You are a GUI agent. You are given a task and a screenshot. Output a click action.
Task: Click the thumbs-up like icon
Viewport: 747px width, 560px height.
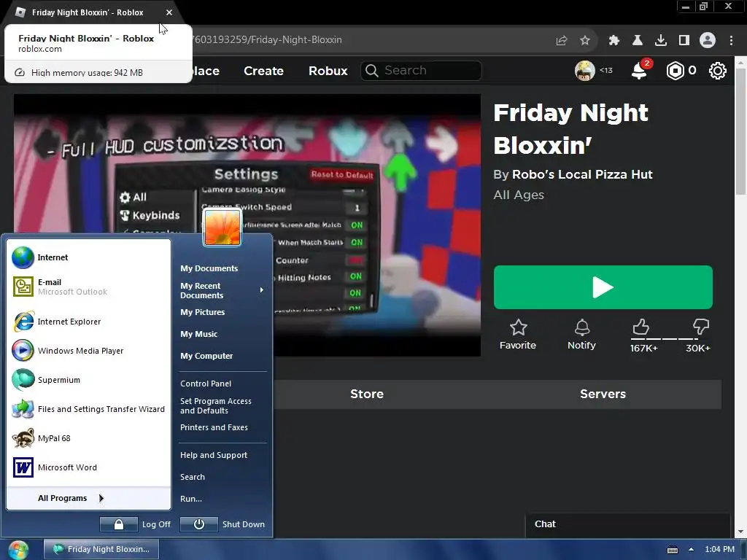point(641,327)
